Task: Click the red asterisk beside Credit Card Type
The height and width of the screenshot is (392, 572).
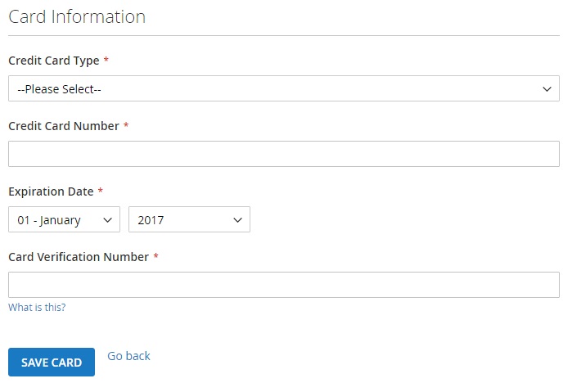Action: click(x=106, y=61)
